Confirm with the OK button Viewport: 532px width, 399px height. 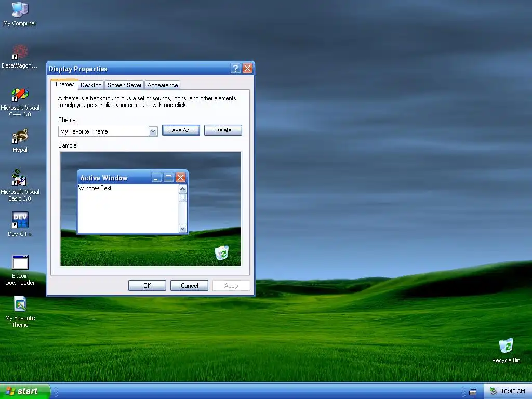pos(147,286)
